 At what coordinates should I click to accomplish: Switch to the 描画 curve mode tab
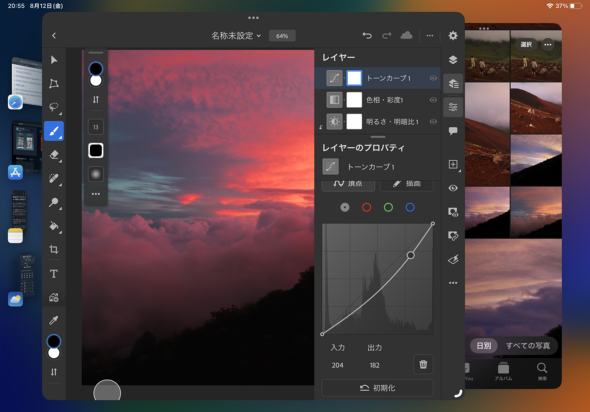pos(407,184)
